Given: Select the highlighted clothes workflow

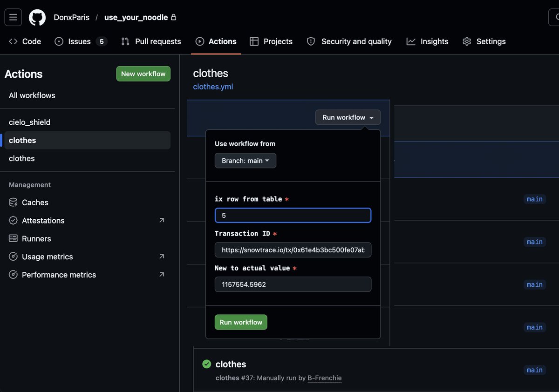Looking at the screenshot, I should point(88,140).
